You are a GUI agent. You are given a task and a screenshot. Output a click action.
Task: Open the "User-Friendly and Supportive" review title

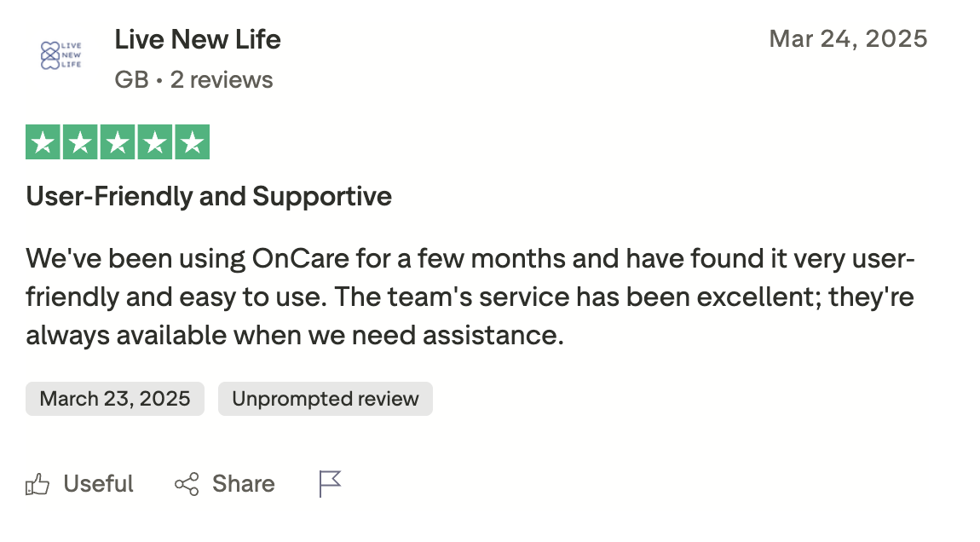209,197
